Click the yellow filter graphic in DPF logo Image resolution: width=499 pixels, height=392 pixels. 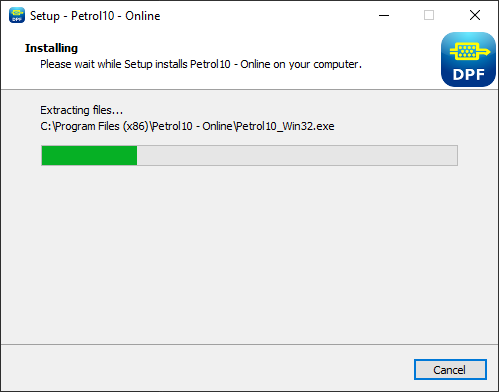469,51
